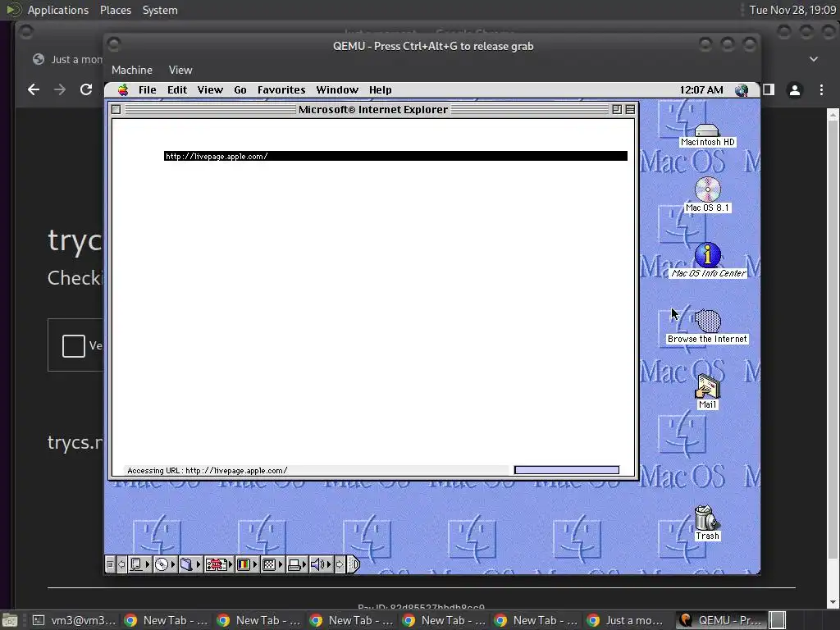Open the File menu in Internet Explorer
The image size is (840, 630).
point(148,90)
